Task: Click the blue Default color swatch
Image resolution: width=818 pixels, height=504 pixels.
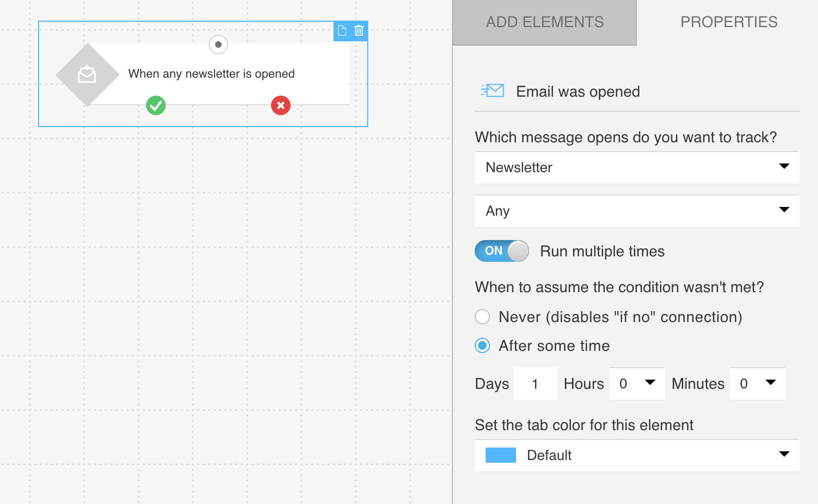Action: coord(501,455)
